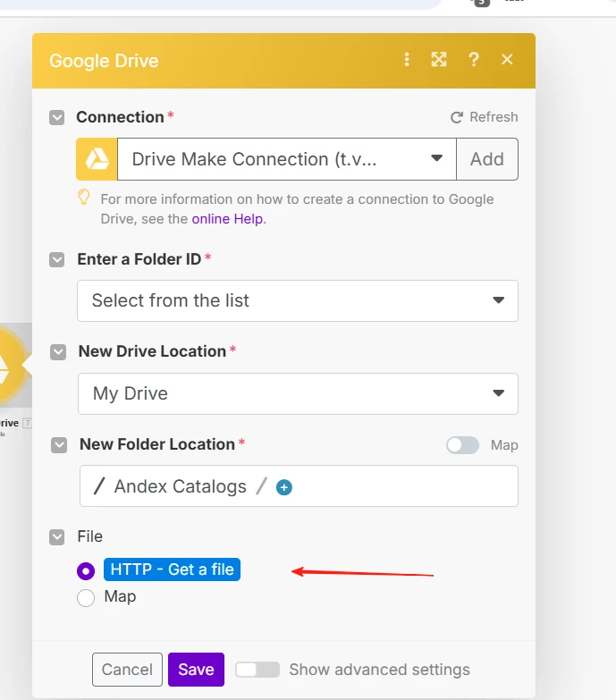Toggle the Map switch for New Folder Location
This screenshot has width=616, height=700.
[x=462, y=445]
